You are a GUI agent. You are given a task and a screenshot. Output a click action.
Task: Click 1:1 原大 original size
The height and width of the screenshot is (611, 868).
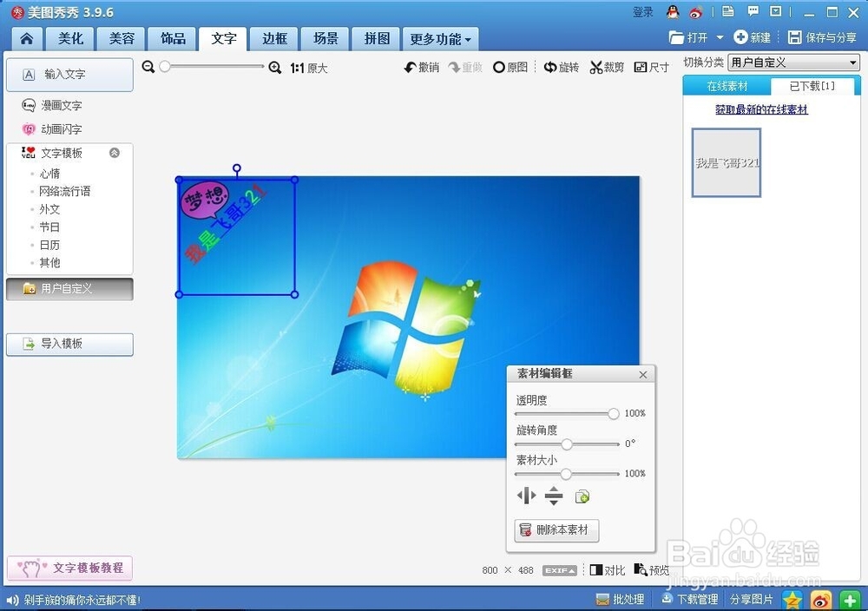[308, 68]
